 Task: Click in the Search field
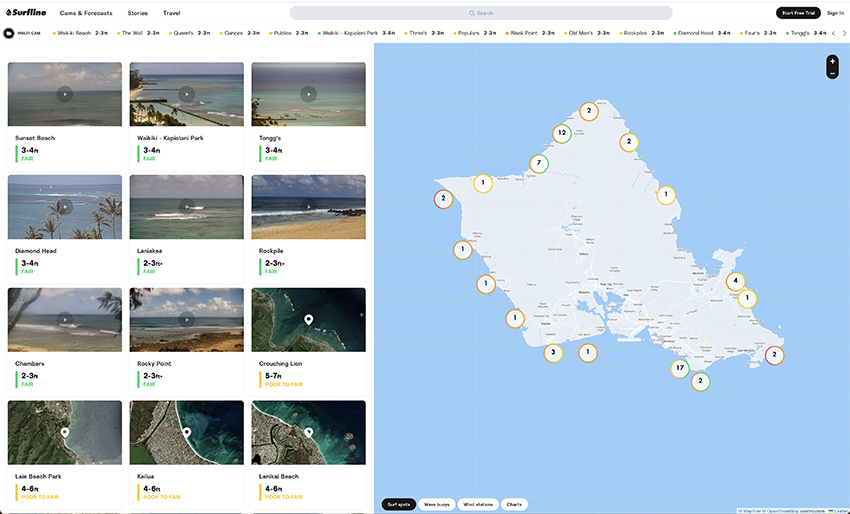pyautogui.click(x=481, y=13)
